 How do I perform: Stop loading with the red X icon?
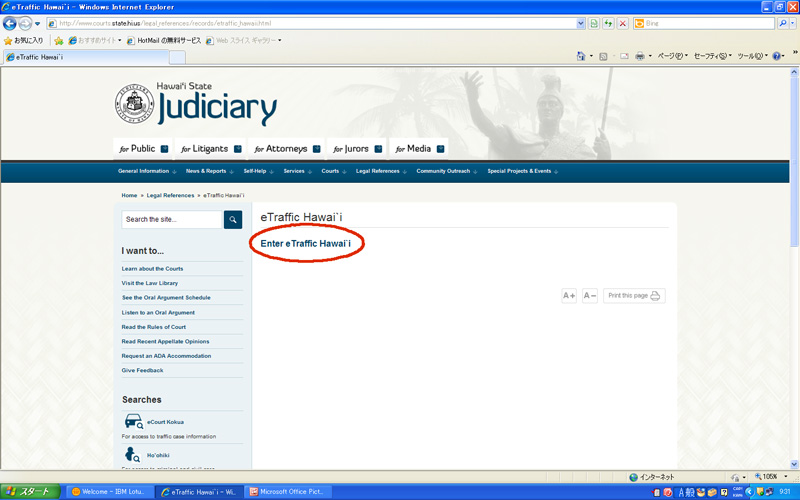(x=622, y=23)
